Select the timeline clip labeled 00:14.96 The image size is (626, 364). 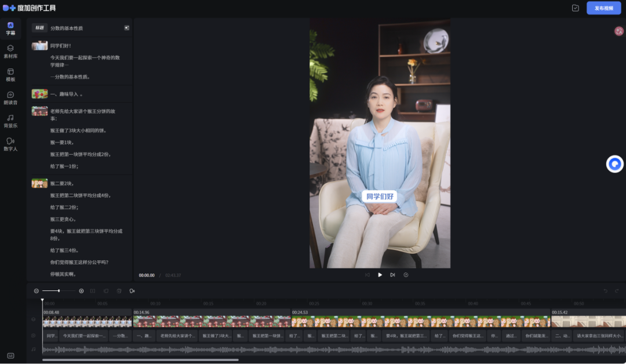(x=212, y=318)
